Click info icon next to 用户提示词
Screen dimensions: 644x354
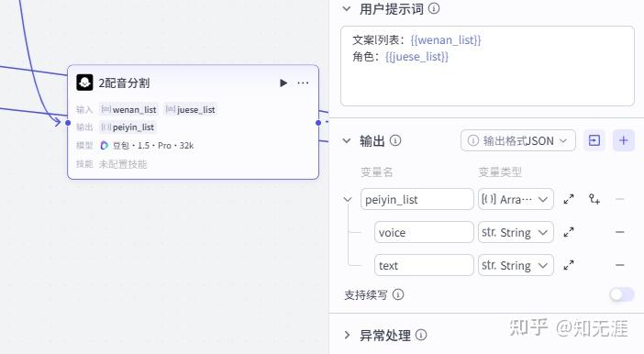pos(434,8)
